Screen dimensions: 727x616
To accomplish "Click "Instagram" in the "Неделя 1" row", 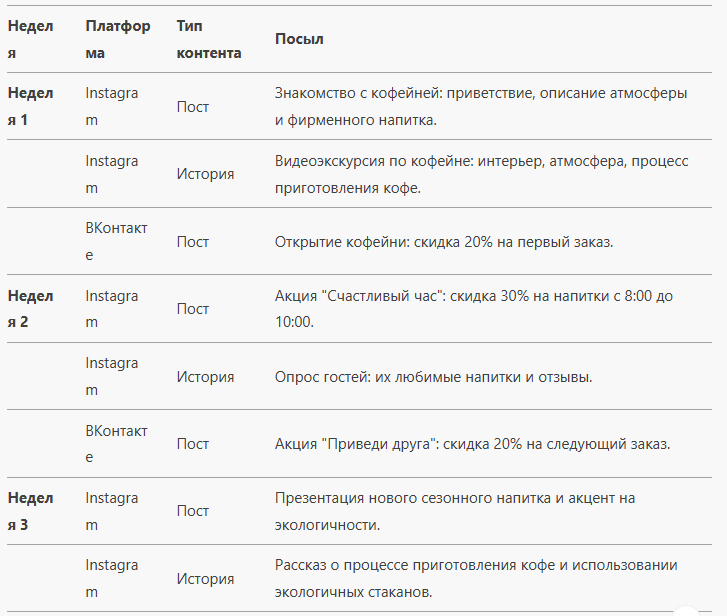I will (x=111, y=106).
